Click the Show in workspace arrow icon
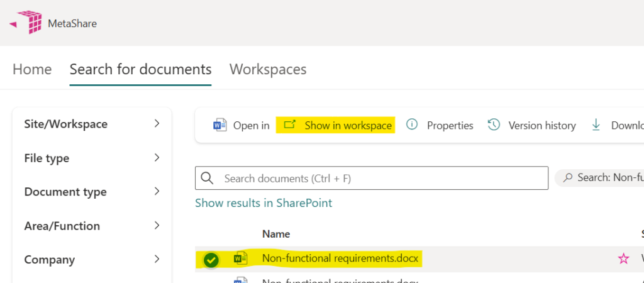 click(290, 125)
